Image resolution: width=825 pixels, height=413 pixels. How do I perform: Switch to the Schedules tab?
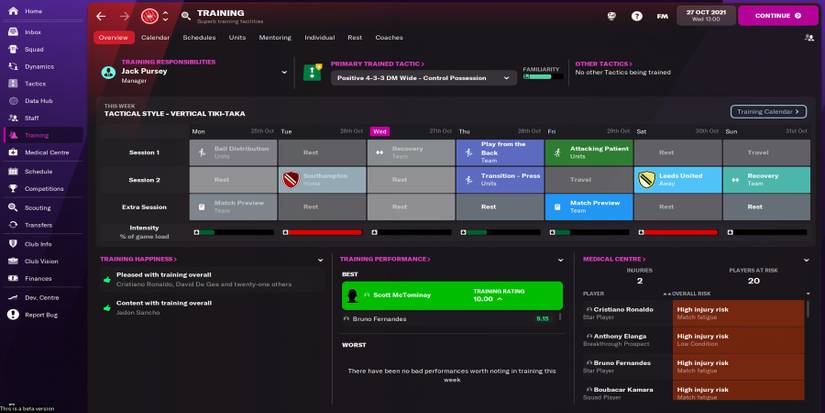click(x=199, y=38)
